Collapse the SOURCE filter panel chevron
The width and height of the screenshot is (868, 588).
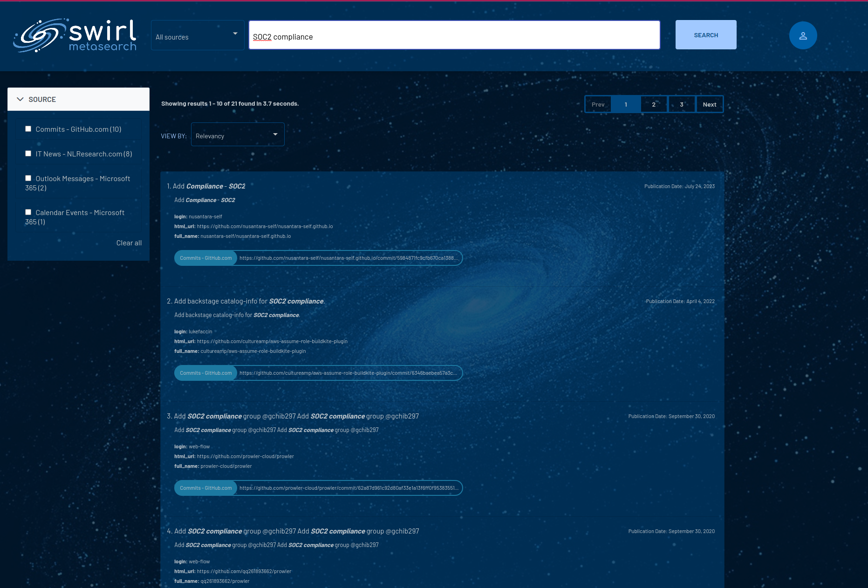20,99
